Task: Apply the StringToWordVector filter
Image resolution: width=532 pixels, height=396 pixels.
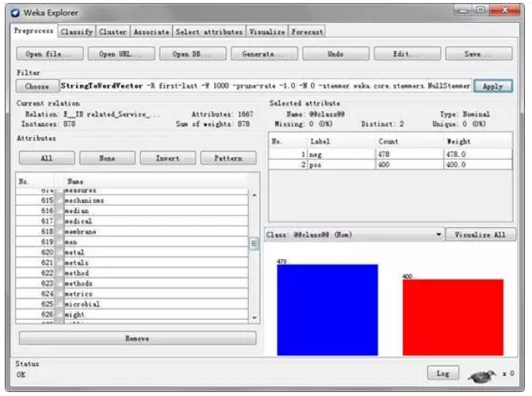Action: point(493,86)
